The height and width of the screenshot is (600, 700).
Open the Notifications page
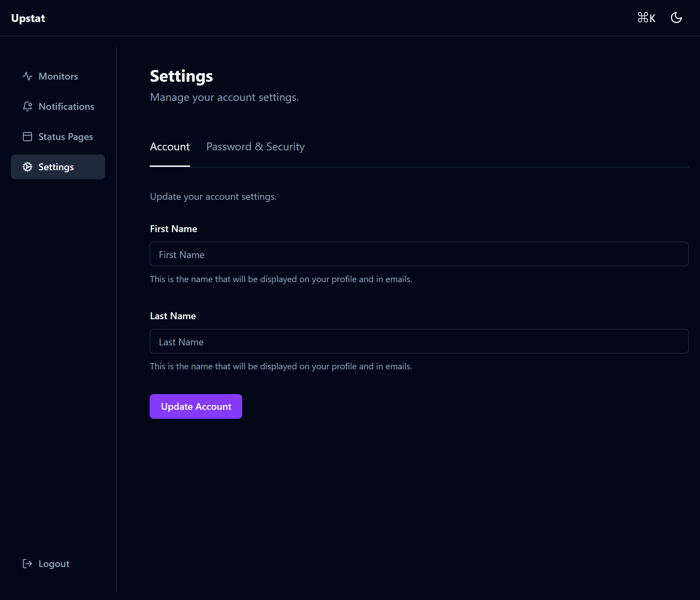click(66, 106)
